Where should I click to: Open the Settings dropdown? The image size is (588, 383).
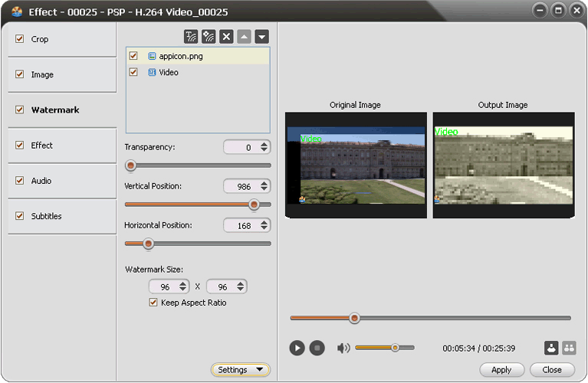point(240,370)
